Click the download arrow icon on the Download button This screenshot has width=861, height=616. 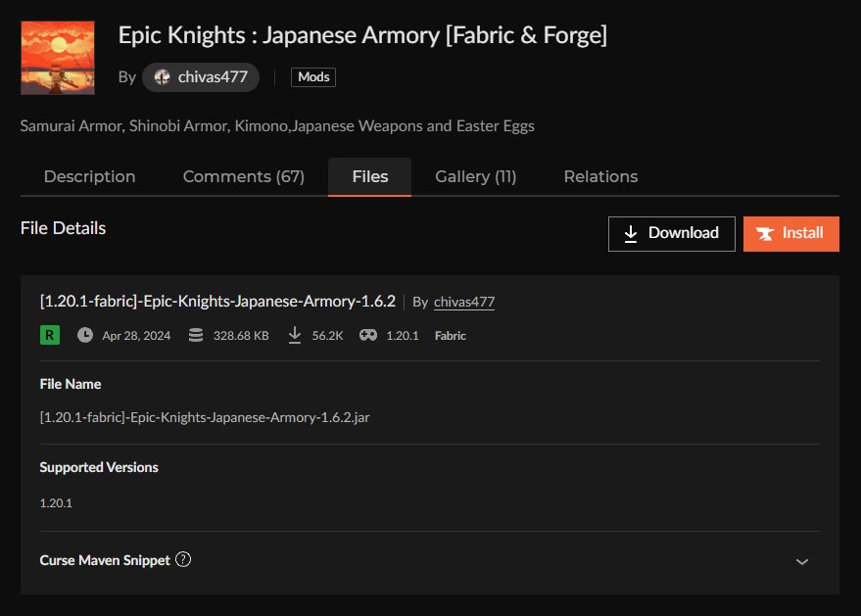click(632, 233)
